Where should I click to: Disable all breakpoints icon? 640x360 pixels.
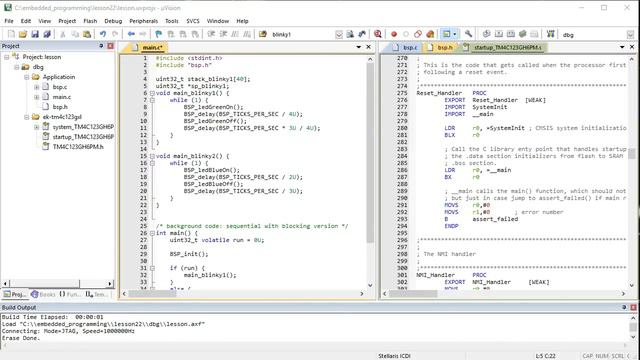tap(418, 34)
